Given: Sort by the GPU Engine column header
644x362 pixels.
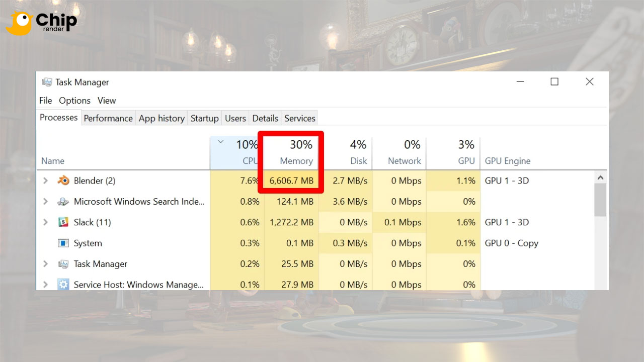Looking at the screenshot, I should (x=508, y=161).
